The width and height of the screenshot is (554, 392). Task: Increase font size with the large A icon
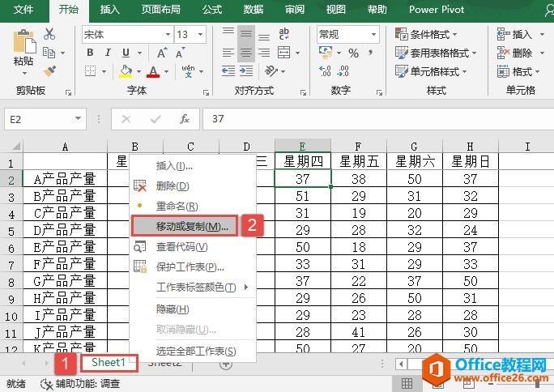point(162,53)
